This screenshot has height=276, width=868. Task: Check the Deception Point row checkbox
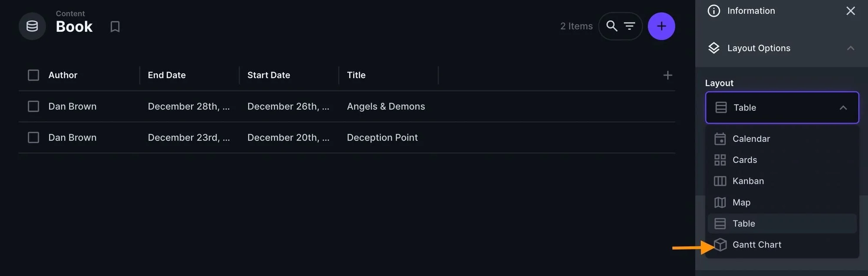click(x=33, y=138)
